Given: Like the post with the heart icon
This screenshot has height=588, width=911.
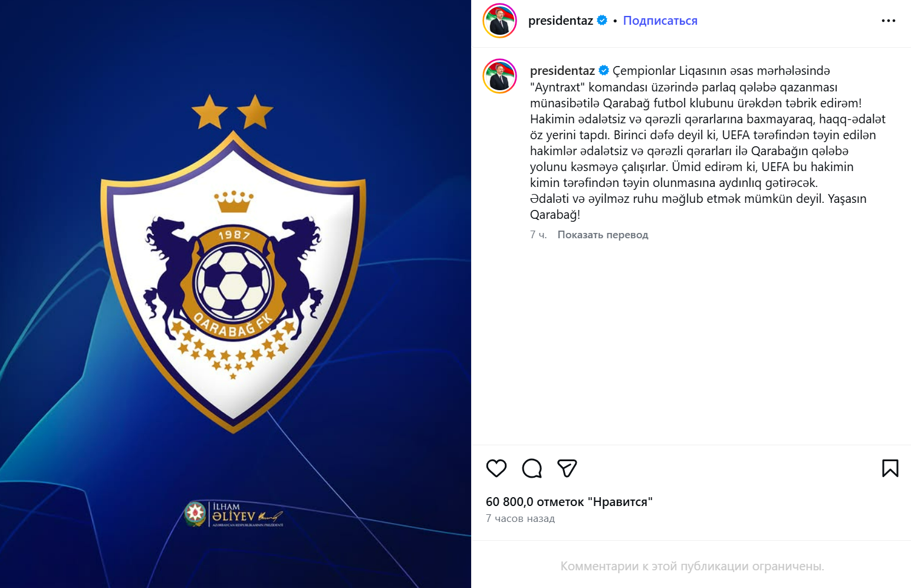Looking at the screenshot, I should tap(496, 468).
